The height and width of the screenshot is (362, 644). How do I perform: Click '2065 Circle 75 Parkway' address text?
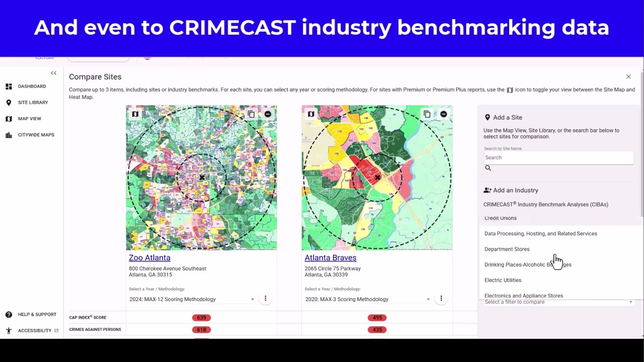333,268
